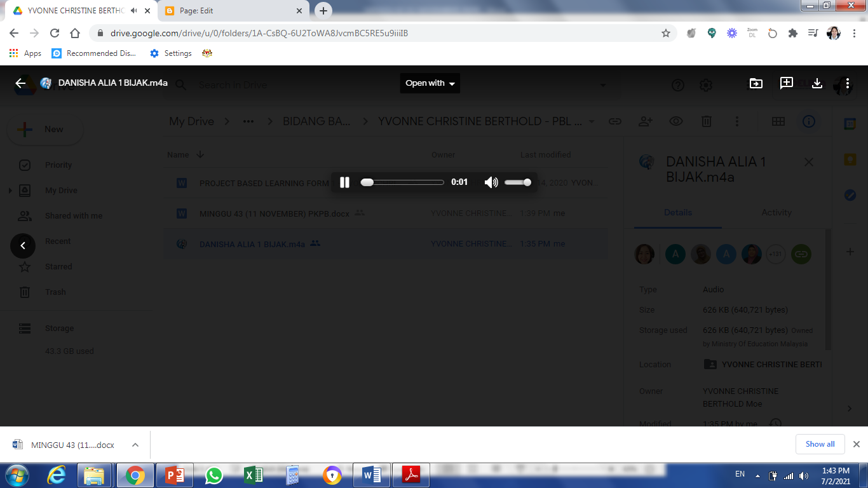Screen dimensions: 868x488
Task: Adjust the player volume slider
Action: 518,182
